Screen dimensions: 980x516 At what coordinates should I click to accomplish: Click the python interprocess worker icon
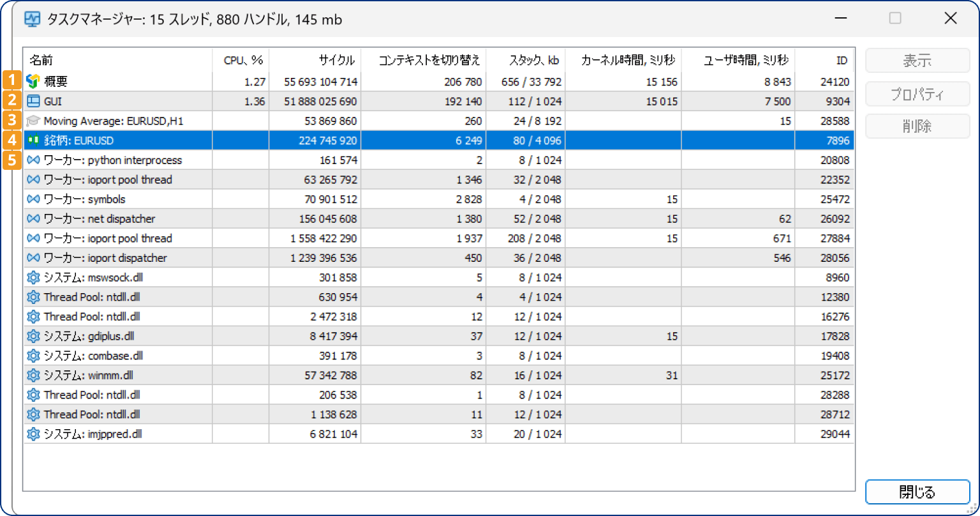point(33,160)
